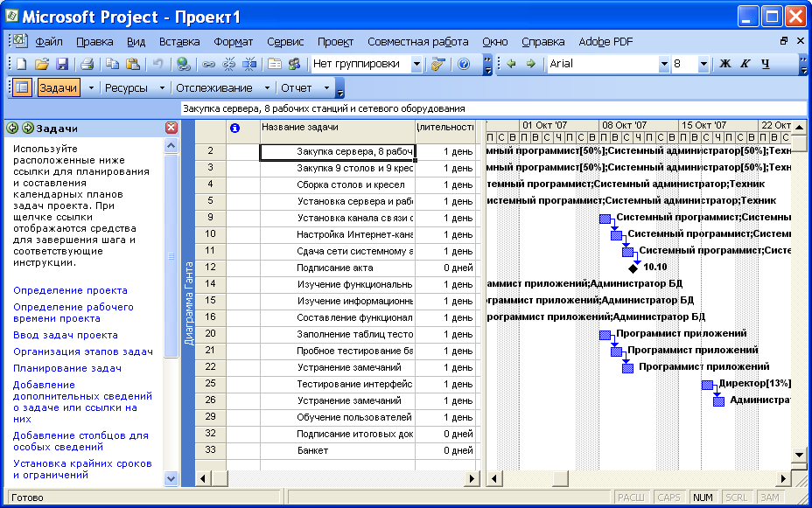Unlink tasks with broken chain icon
812x508 pixels.
[228, 64]
